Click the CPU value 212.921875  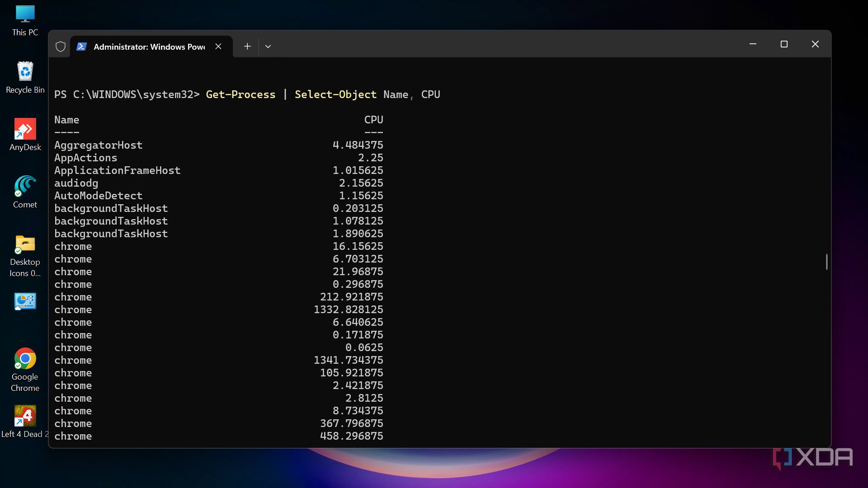point(351,297)
